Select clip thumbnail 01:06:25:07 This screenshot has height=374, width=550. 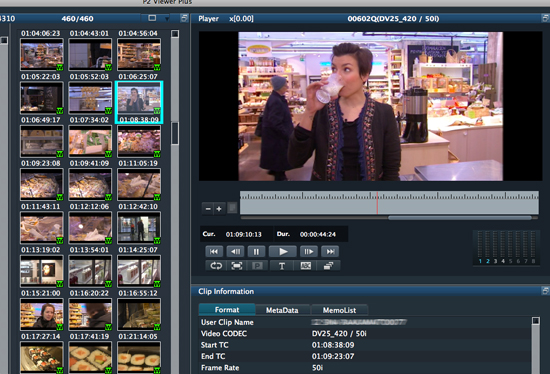139,54
